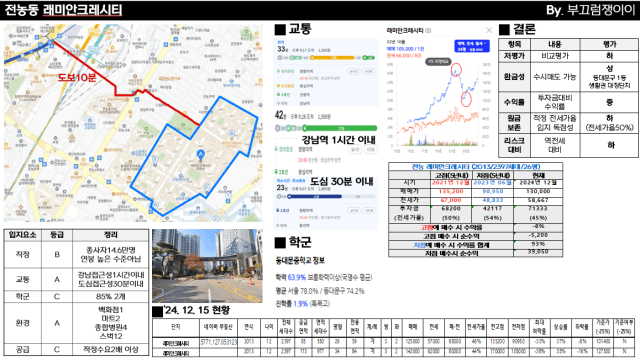This screenshot has width=640, height=361.
Task: Click the black square bullet beside 교통 heading
Action: [280, 29]
